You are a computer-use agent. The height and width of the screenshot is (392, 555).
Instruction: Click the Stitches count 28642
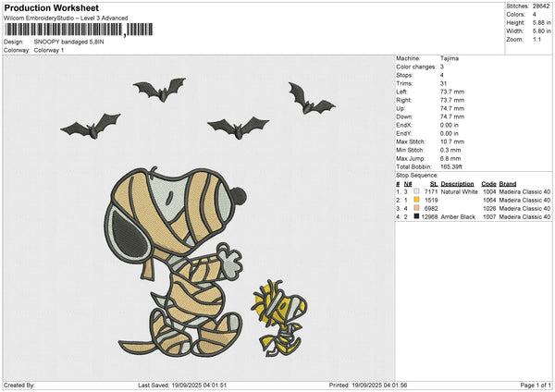[541, 5]
